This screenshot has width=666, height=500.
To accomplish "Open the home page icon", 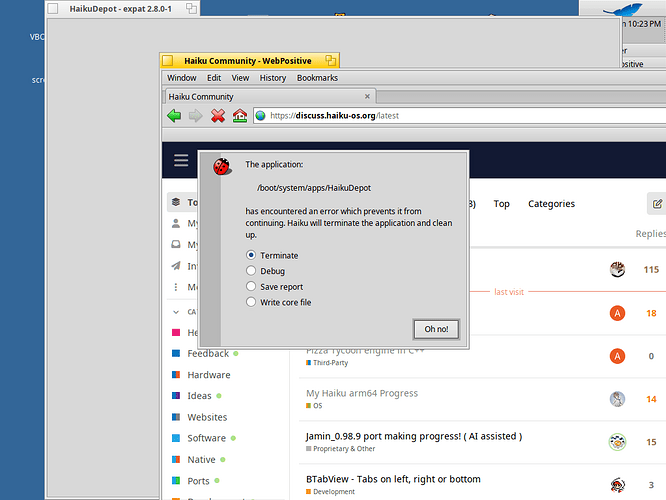I will [x=240, y=116].
